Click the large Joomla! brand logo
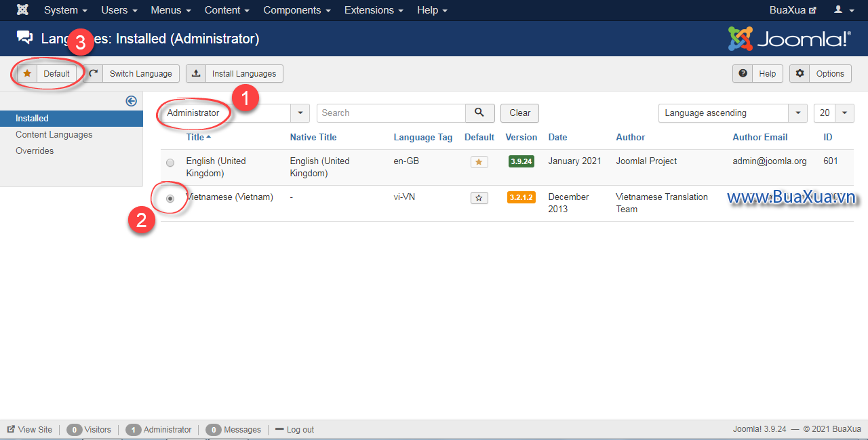The image size is (868, 440). tap(789, 39)
